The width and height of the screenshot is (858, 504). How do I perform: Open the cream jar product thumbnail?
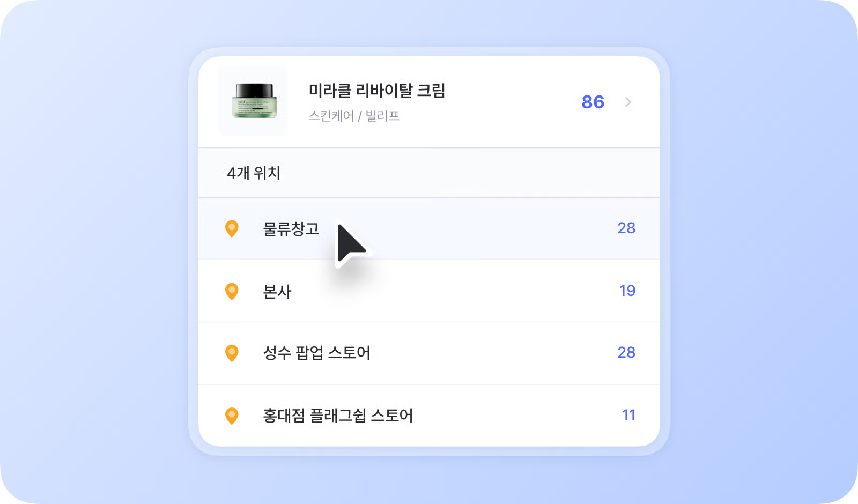click(x=254, y=101)
